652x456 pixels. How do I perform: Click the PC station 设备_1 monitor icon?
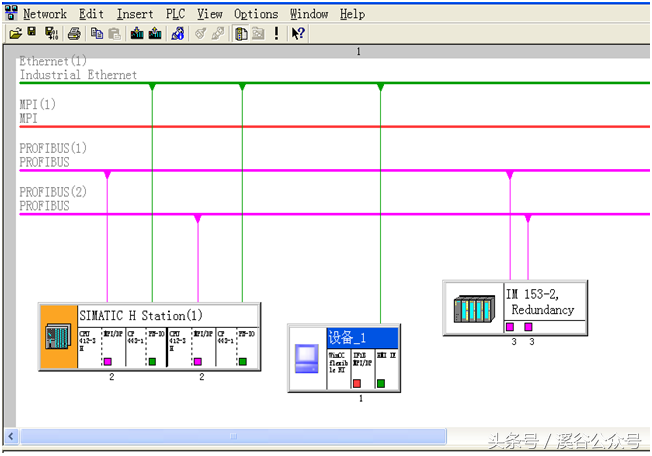[x=305, y=357]
